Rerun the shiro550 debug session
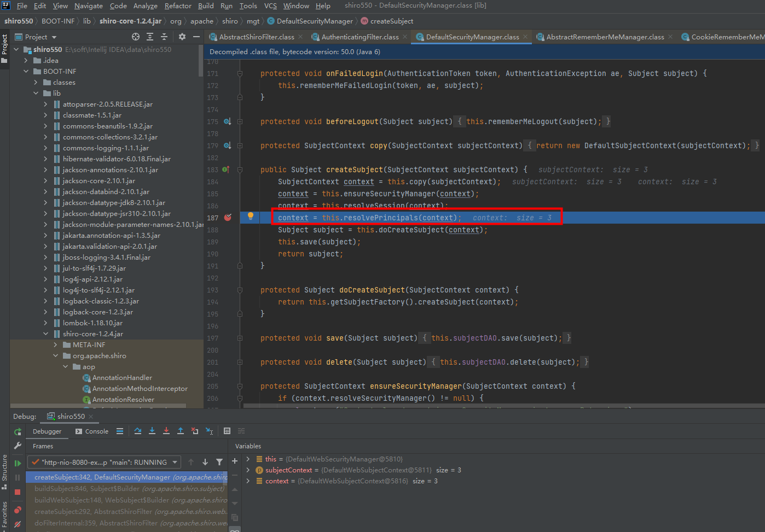The image size is (765, 532). coord(18,431)
